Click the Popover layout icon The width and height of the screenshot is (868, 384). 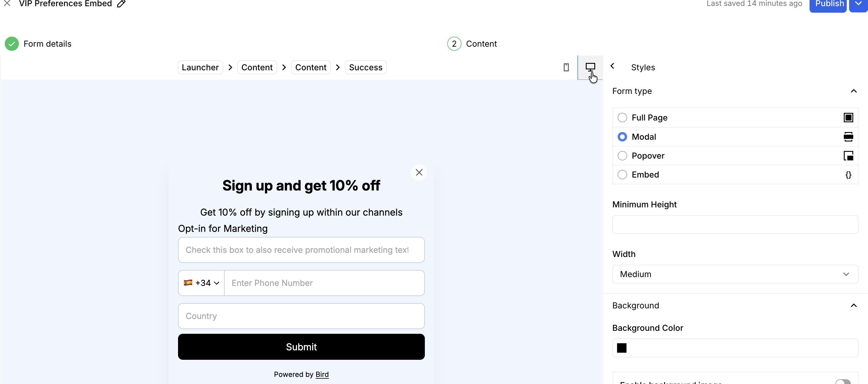pyautogui.click(x=848, y=156)
